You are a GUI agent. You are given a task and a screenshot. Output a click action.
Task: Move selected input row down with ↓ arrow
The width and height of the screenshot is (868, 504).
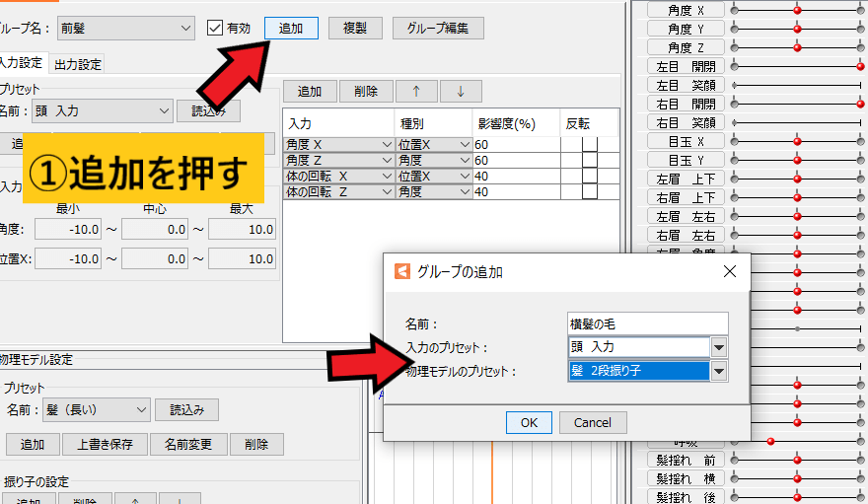(x=461, y=91)
